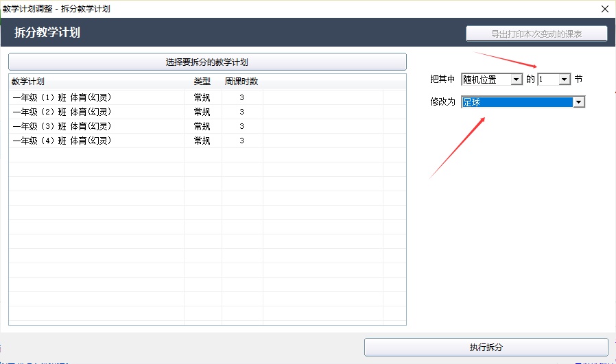Open the 修改为 足球 dropdown arrow
The height and width of the screenshot is (364, 616).
pos(579,102)
